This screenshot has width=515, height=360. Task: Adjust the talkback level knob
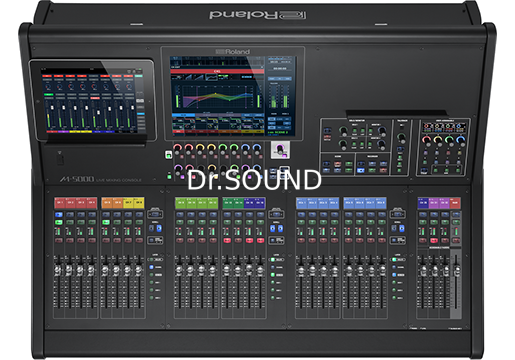pos(401,138)
